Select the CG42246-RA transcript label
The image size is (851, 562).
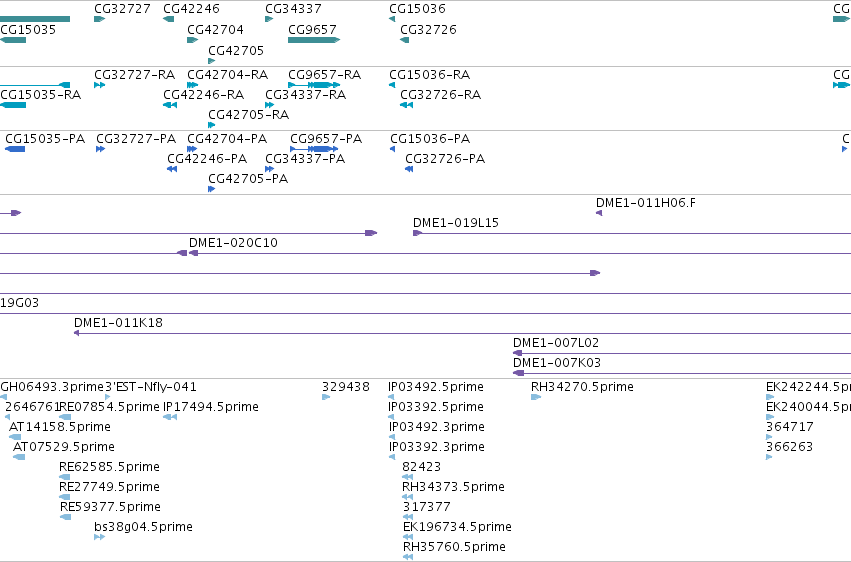(204, 94)
